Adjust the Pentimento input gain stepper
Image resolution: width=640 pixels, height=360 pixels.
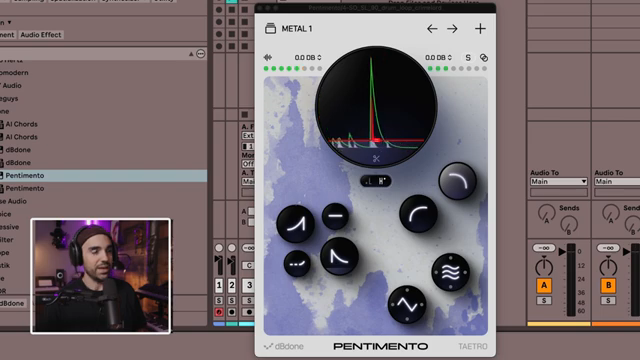[x=308, y=58]
